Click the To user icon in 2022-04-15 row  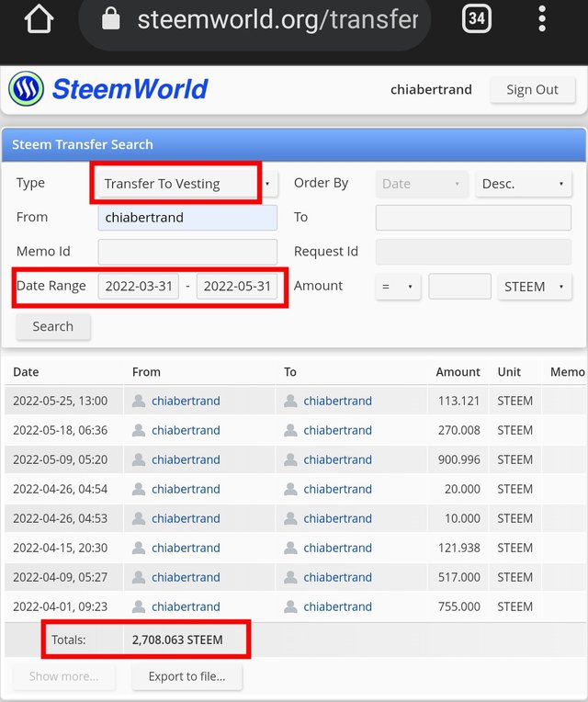click(x=290, y=548)
